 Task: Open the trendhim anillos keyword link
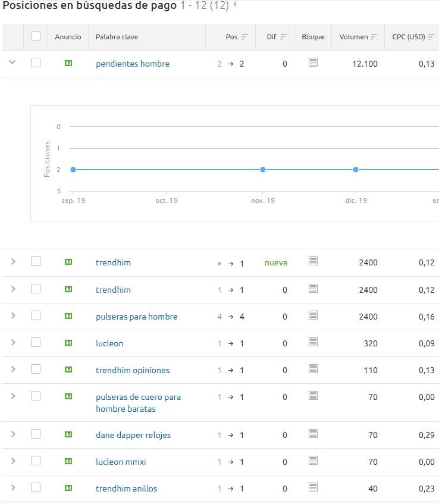tap(126, 489)
